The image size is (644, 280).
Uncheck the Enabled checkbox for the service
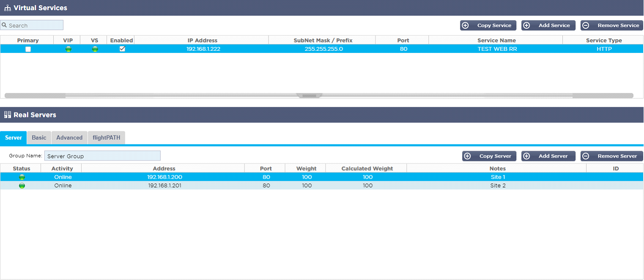point(122,49)
